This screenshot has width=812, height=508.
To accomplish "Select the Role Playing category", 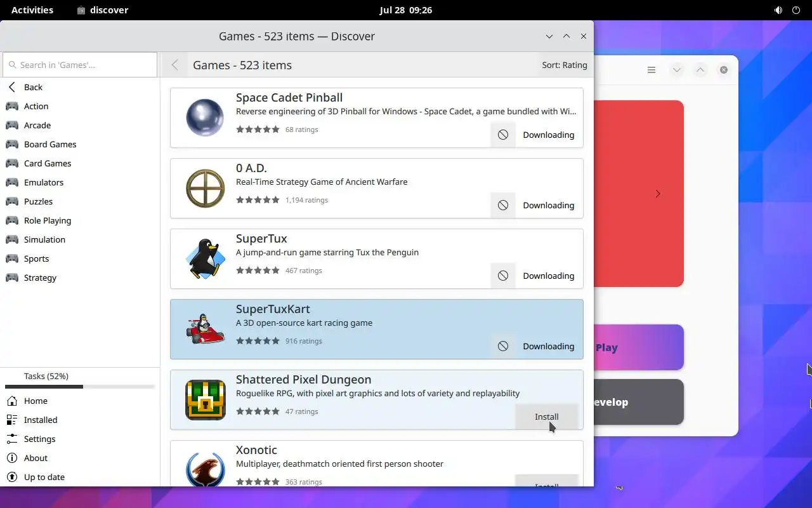I will pos(80,220).
